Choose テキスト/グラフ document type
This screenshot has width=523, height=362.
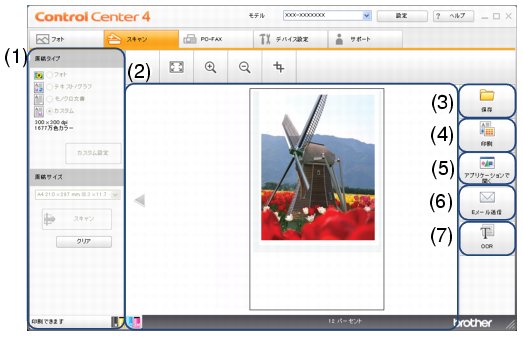[50, 87]
